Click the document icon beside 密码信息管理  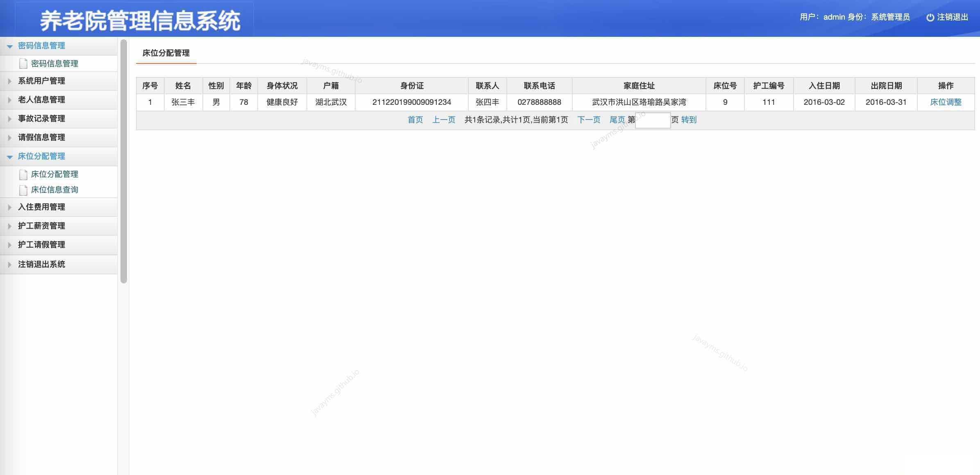(x=23, y=63)
